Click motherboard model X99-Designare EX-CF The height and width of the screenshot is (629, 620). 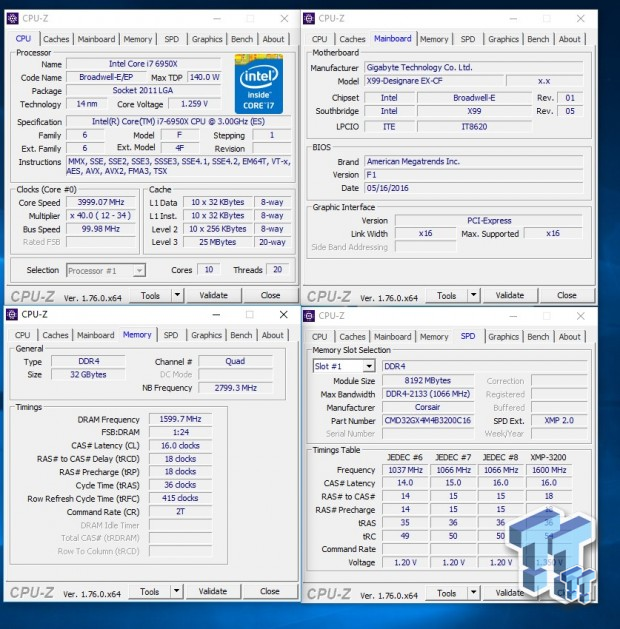(x=434, y=81)
